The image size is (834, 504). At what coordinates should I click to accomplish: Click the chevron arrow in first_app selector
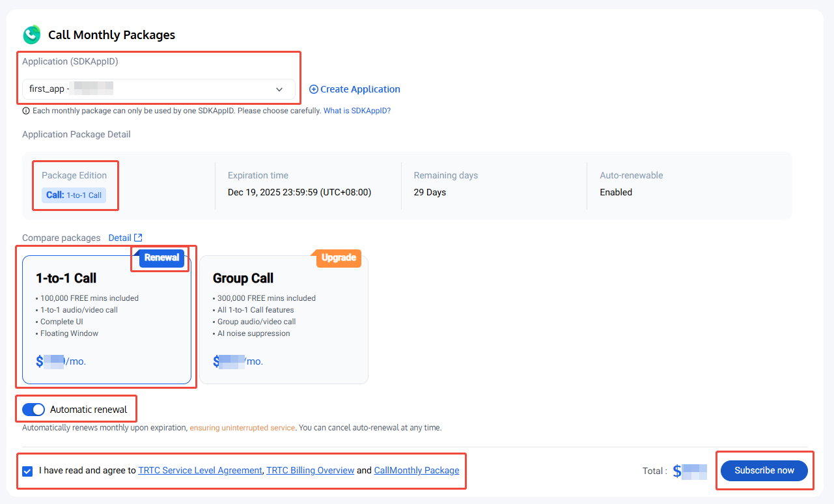click(x=279, y=89)
